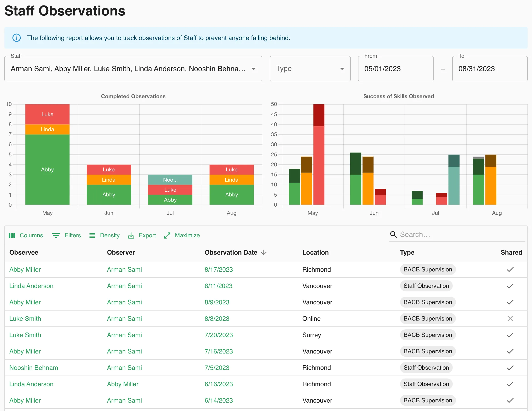
Task: Open Nooshin Behnam observee link
Action: point(34,368)
